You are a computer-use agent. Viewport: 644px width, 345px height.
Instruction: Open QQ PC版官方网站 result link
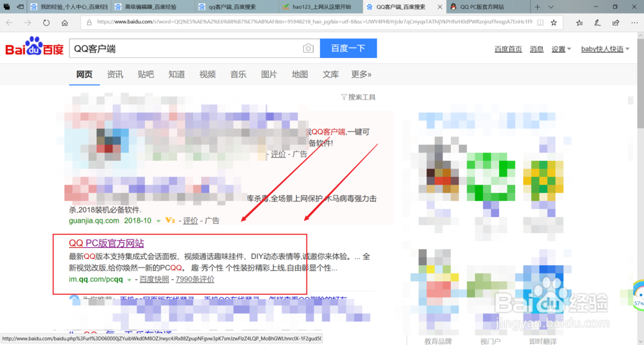point(106,243)
